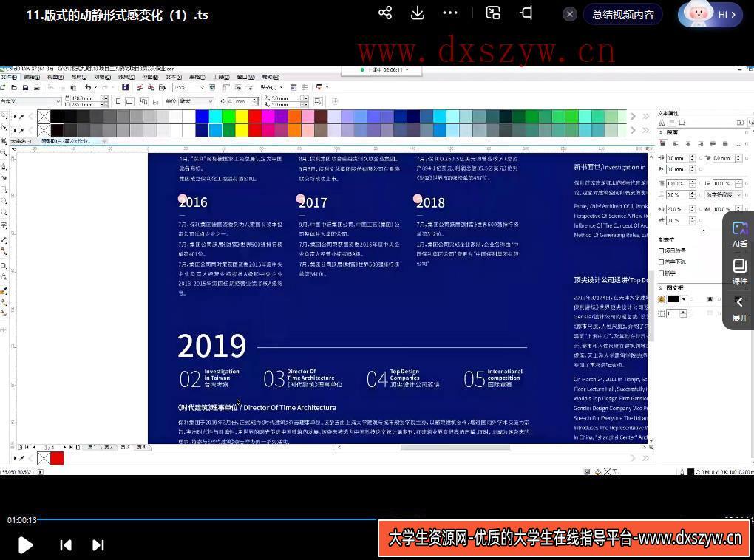Open the 编辑 menu in CorelDRAW
Screen dimensions: 754x560
click(32, 77)
